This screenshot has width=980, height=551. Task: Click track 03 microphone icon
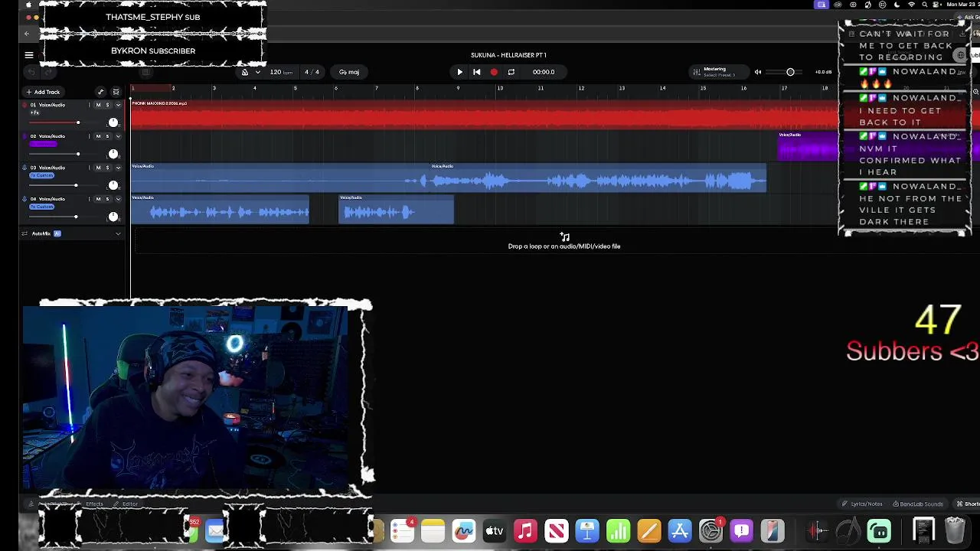click(24, 168)
